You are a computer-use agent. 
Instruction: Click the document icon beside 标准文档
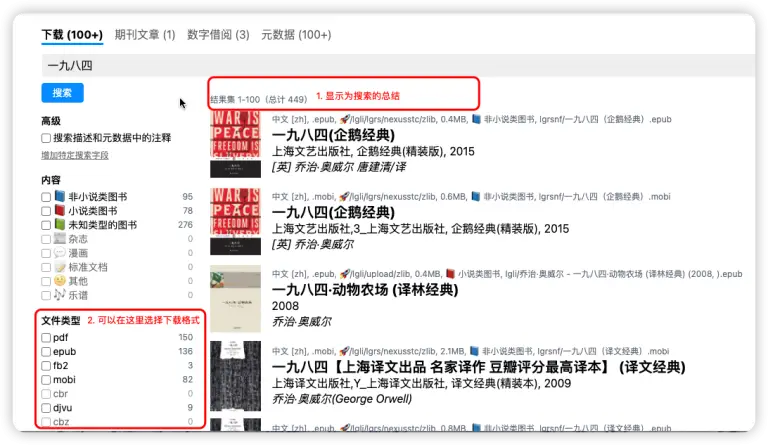coord(60,267)
